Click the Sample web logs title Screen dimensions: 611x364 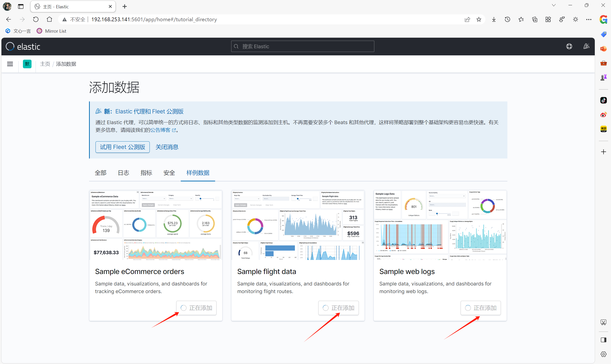pos(407,272)
